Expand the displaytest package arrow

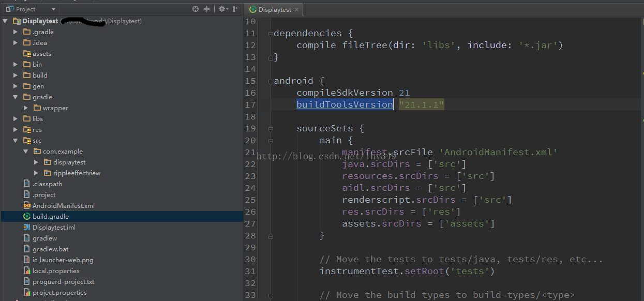tap(36, 162)
